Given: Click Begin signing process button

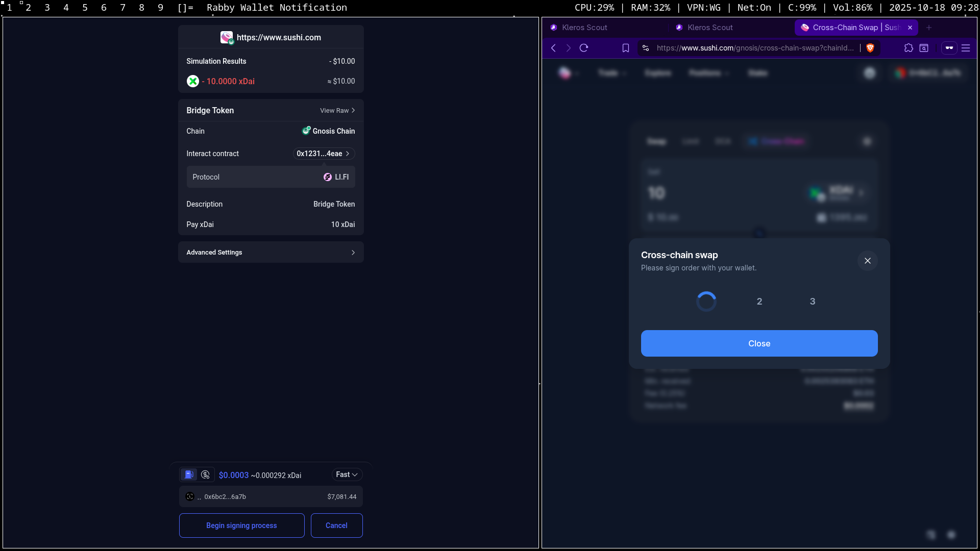Looking at the screenshot, I should click(x=241, y=525).
